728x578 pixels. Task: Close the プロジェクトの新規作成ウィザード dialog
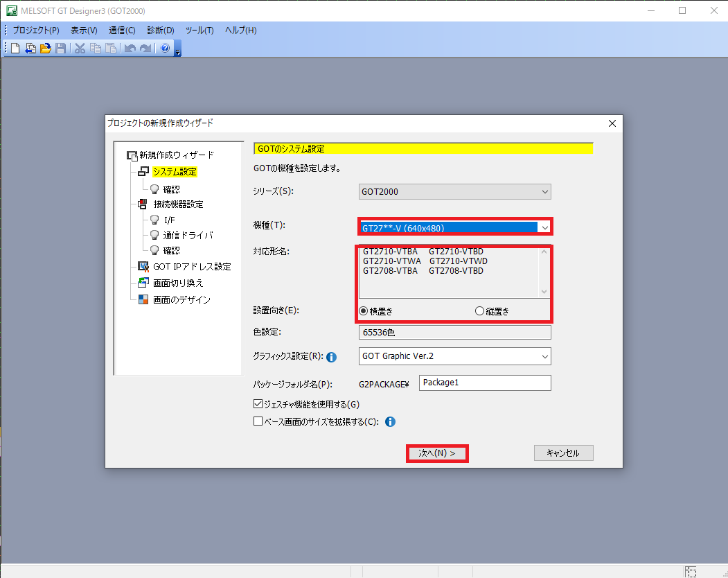click(612, 123)
